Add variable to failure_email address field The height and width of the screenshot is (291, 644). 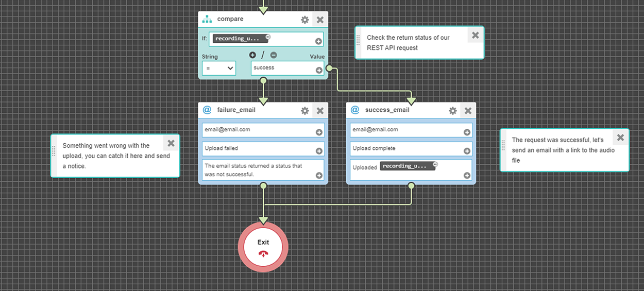(319, 132)
